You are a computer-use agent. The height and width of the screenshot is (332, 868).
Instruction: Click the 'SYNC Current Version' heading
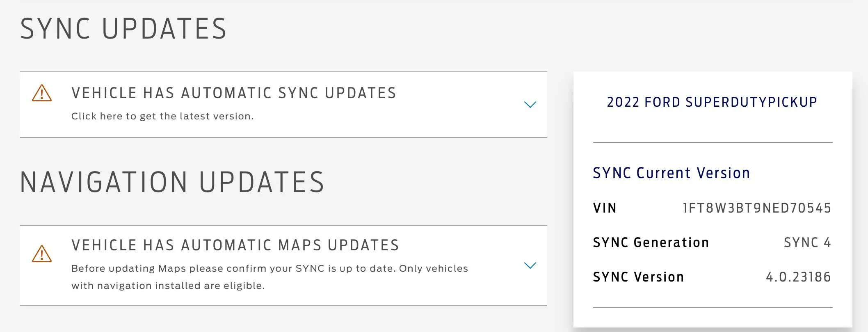[x=672, y=173]
